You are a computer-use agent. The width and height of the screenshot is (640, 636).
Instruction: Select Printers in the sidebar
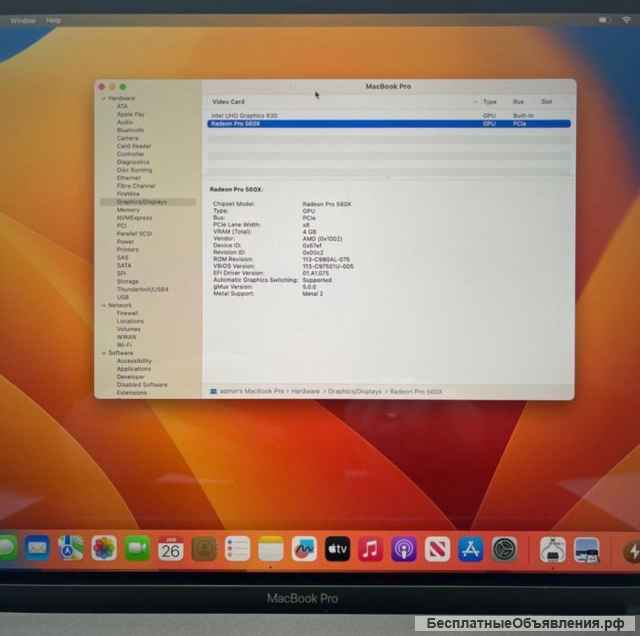pos(127,249)
